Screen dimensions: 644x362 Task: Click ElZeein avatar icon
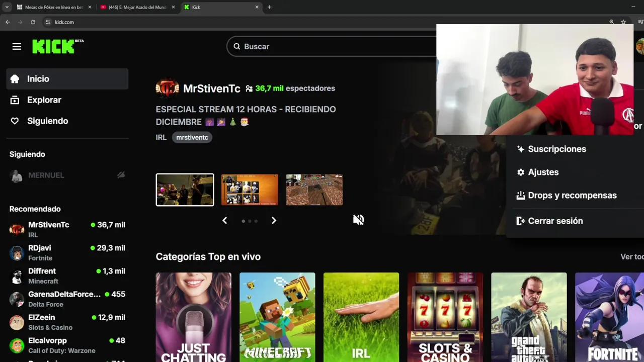click(17, 322)
